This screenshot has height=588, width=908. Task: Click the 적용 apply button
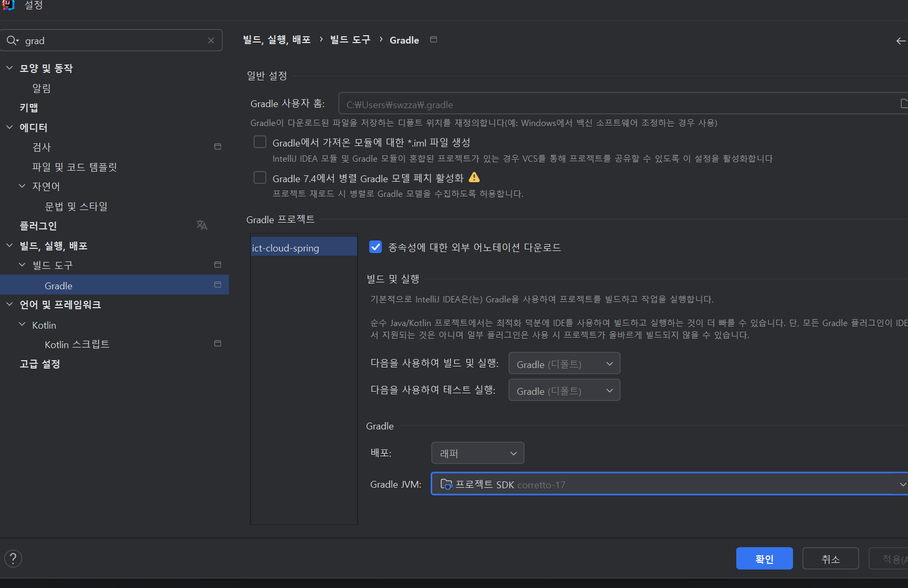889,559
